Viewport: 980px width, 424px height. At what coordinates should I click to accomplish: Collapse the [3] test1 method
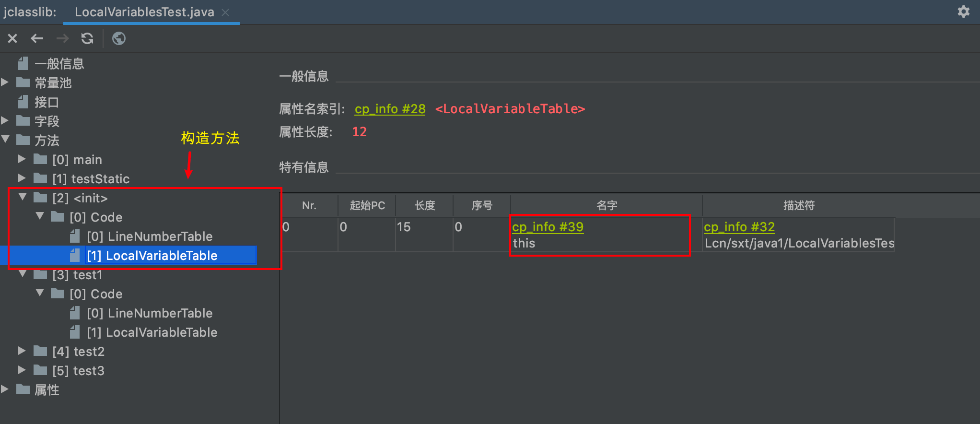(23, 274)
